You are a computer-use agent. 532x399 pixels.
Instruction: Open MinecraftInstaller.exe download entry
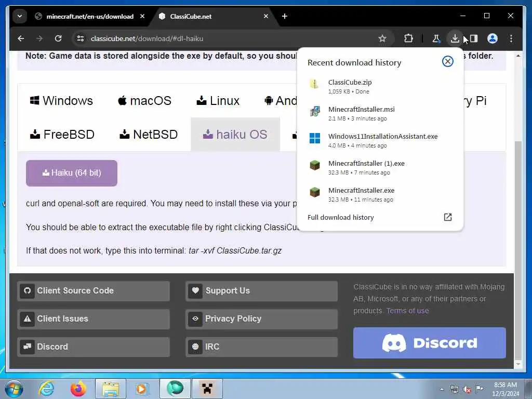380,195
